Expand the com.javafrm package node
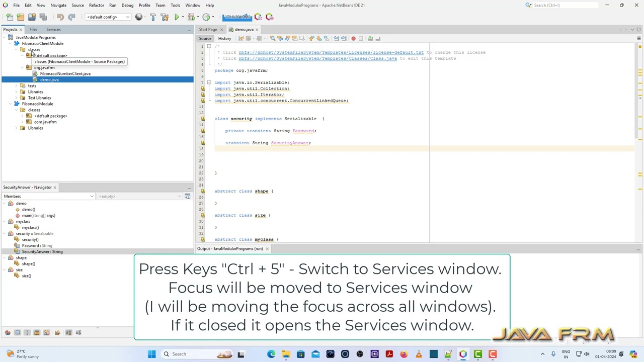Image resolution: width=644 pixels, height=362 pixels. 22,122
